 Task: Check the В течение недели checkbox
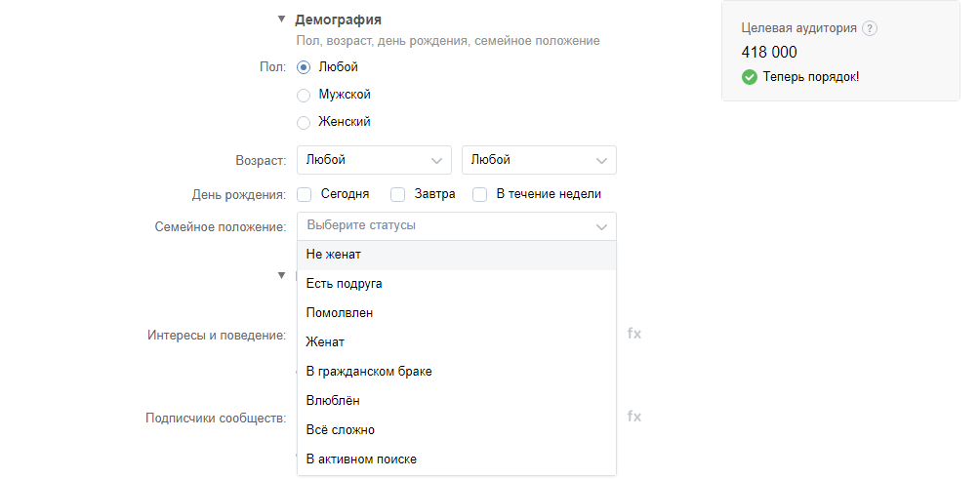coord(479,195)
